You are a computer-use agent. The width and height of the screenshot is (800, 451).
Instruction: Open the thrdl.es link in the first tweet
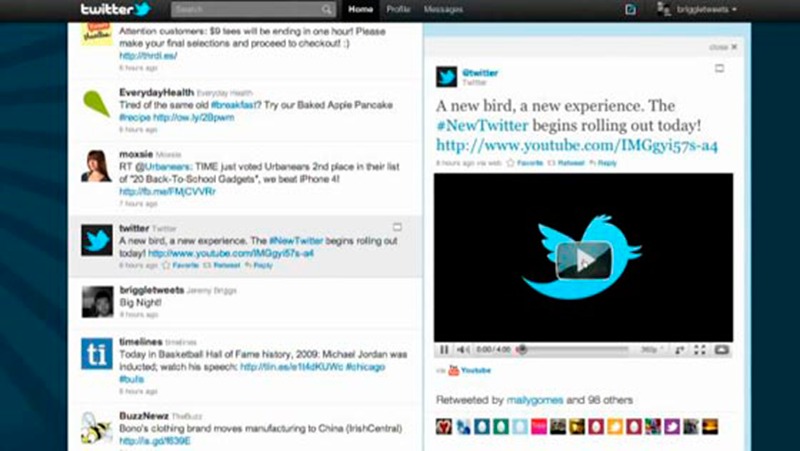(x=148, y=56)
